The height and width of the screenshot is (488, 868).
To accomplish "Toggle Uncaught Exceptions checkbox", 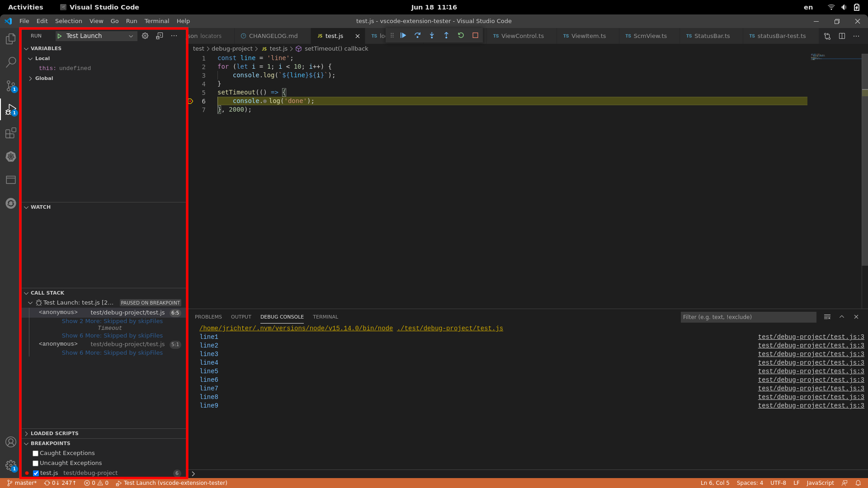I will (35, 463).
